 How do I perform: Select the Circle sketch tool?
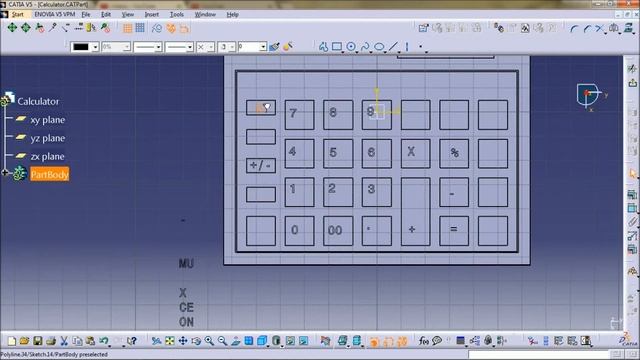click(351, 47)
